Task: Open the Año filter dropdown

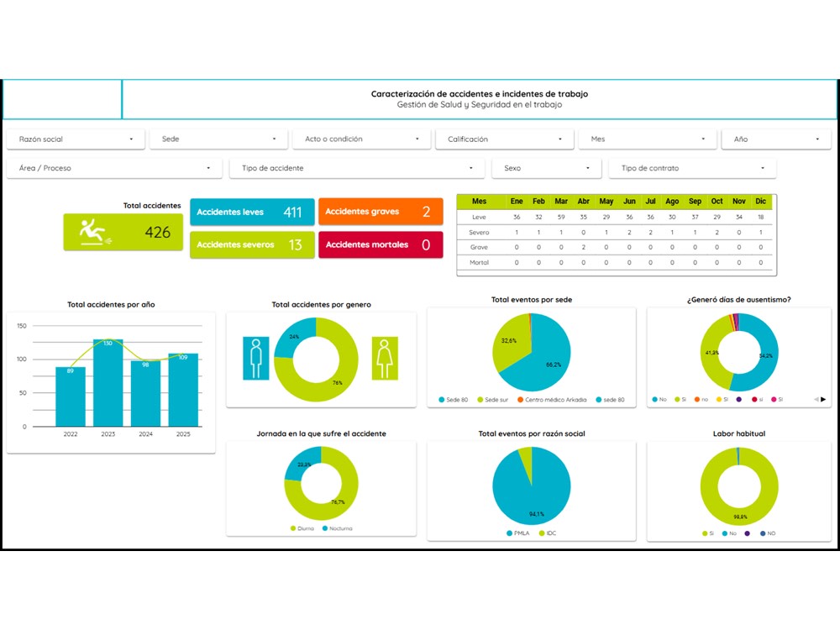Action: click(x=776, y=139)
